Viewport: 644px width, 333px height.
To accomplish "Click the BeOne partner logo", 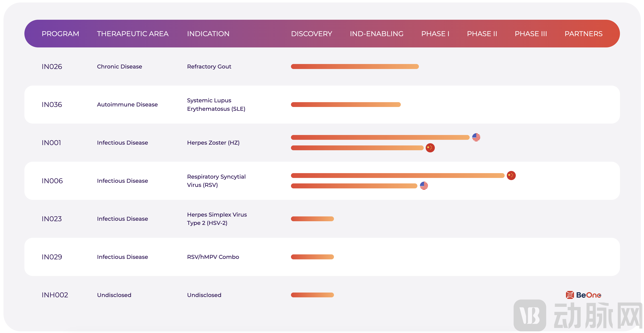I will point(583,295).
